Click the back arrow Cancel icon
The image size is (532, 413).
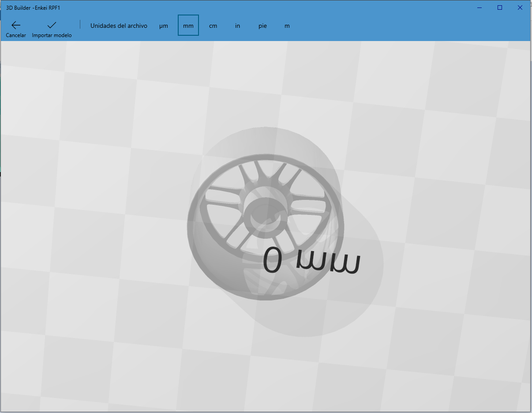(x=16, y=25)
